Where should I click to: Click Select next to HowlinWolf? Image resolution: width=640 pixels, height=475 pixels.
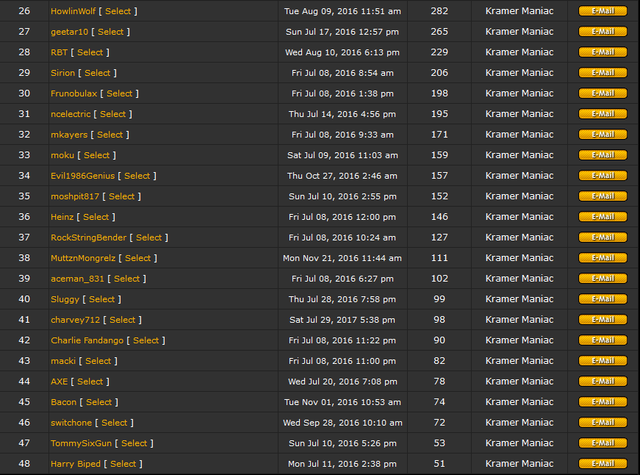(x=118, y=11)
